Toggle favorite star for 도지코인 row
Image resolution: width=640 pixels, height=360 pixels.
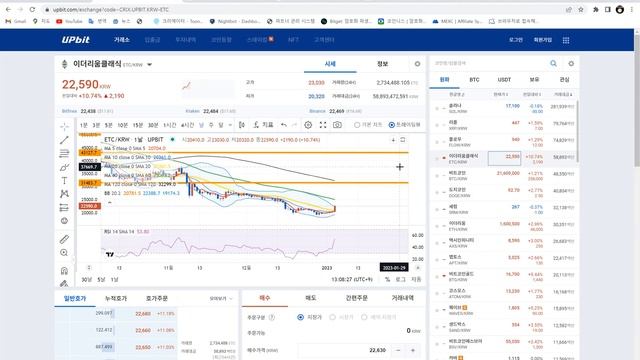[x=437, y=192]
